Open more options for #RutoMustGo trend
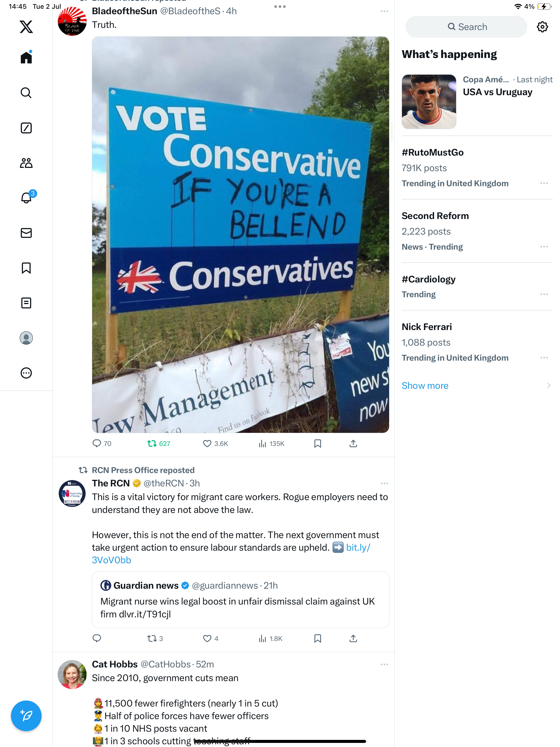The width and height of the screenshot is (560, 747). click(544, 183)
